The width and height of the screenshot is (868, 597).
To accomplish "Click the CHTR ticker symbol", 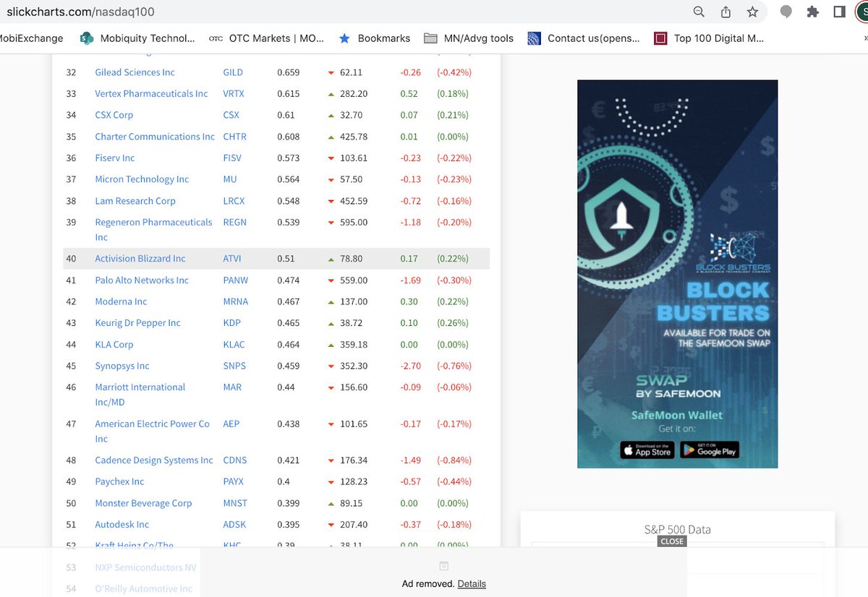I will [x=234, y=137].
